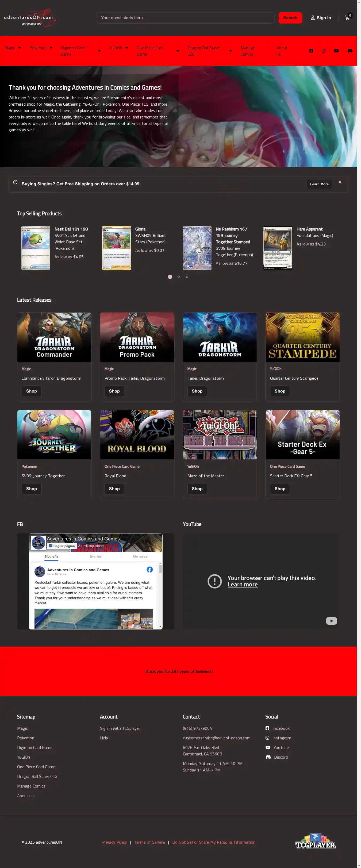This screenshot has width=361, height=868.
Task: Switch to Eventos tab in Facebook widget
Action: pyautogui.click(x=96, y=556)
